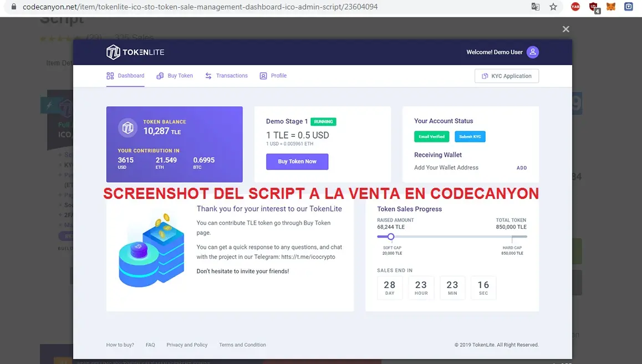This screenshot has width=642, height=364.
Task: Click the 16 SEC countdown box
Action: tap(483, 288)
